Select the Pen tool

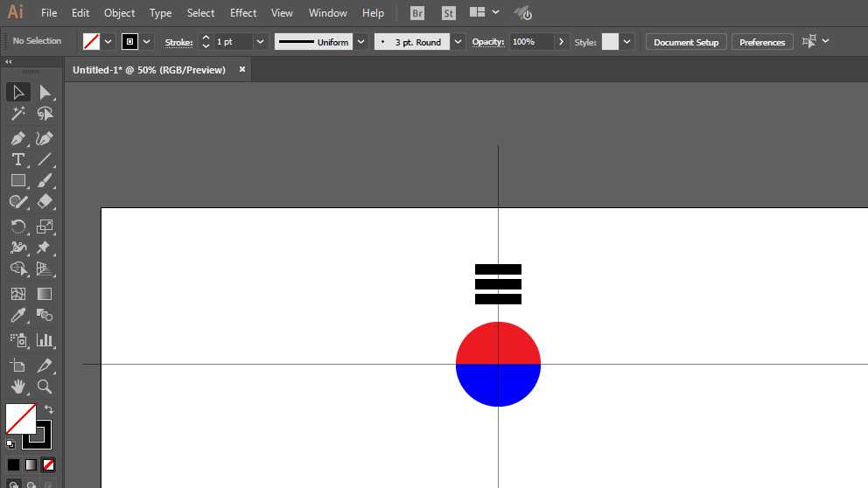tap(18, 138)
